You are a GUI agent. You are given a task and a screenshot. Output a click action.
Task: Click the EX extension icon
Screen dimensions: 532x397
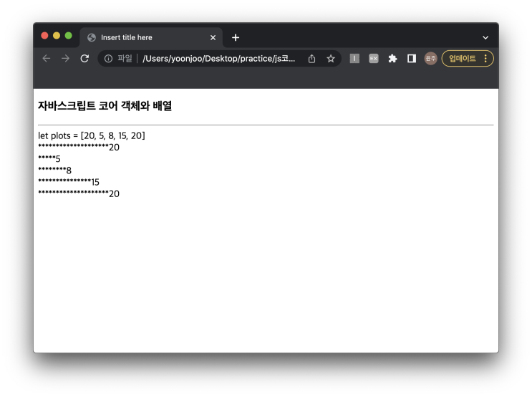pos(374,59)
